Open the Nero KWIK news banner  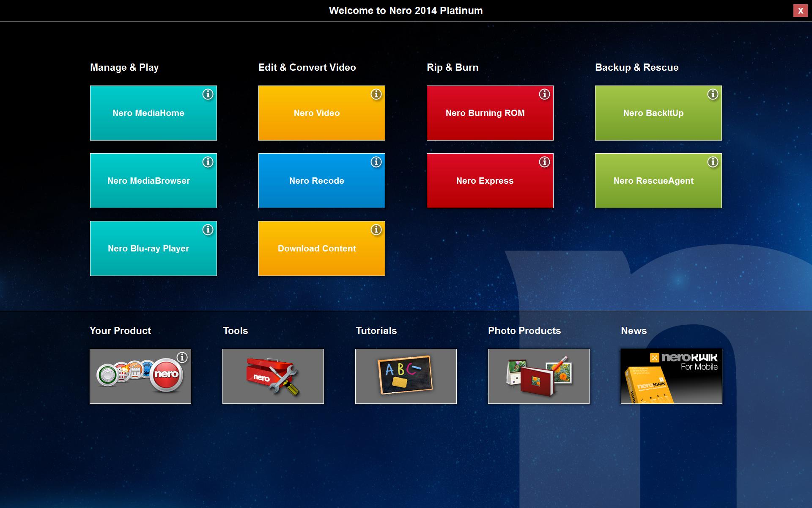point(671,376)
